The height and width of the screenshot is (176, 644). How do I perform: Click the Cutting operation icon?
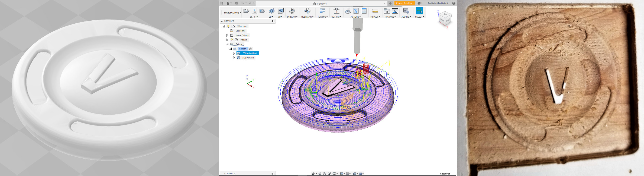(x=336, y=11)
